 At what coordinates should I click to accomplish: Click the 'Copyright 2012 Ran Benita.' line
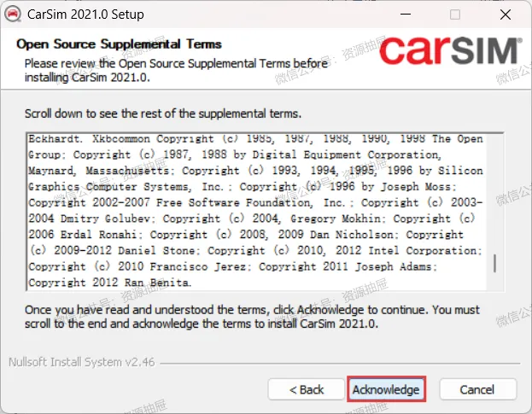click(x=109, y=282)
